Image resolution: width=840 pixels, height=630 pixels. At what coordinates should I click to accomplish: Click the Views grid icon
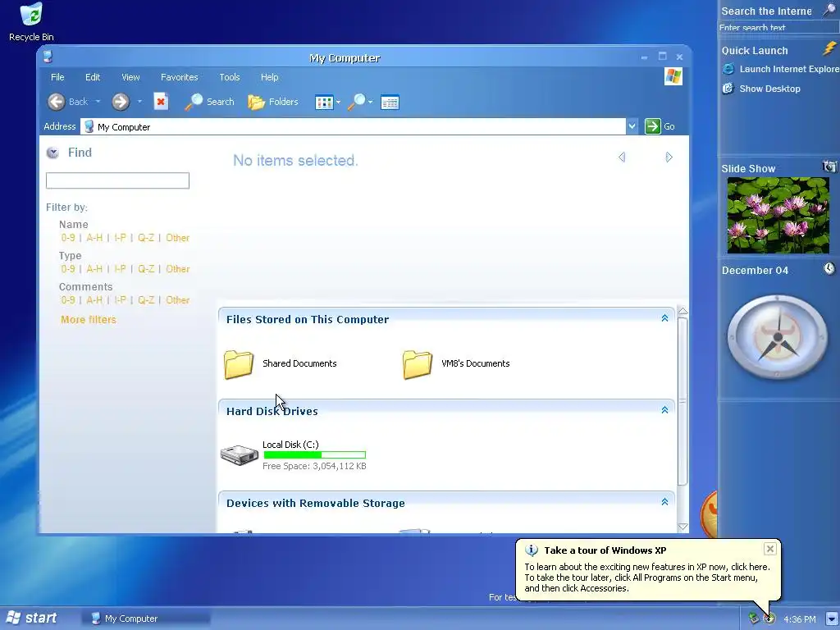coord(324,103)
